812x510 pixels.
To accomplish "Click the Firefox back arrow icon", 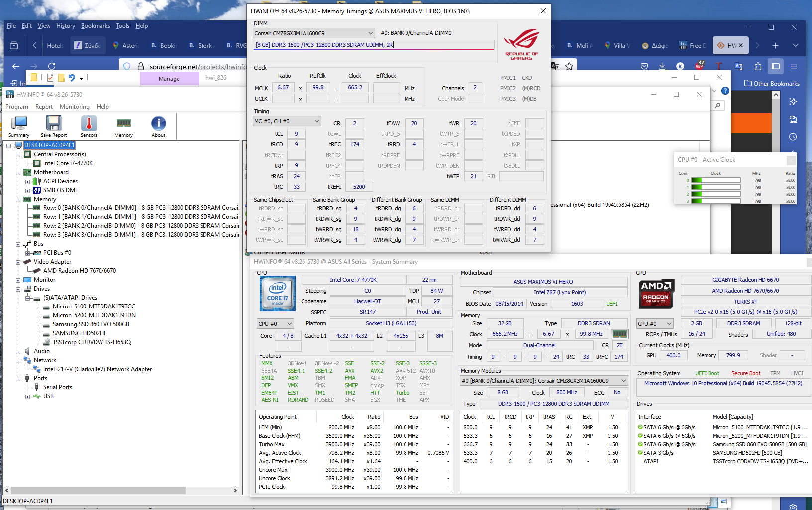I will tap(16, 66).
